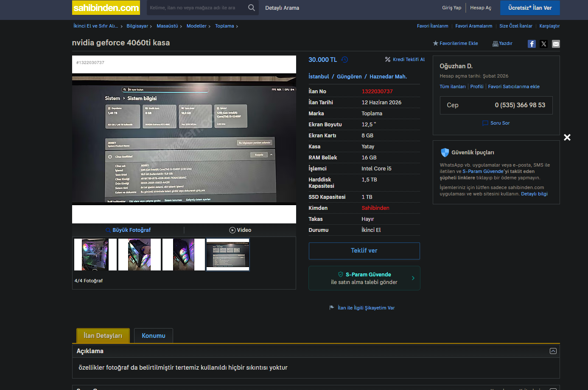Click listing title nvidia geforce 4060ti kasa

(121, 43)
